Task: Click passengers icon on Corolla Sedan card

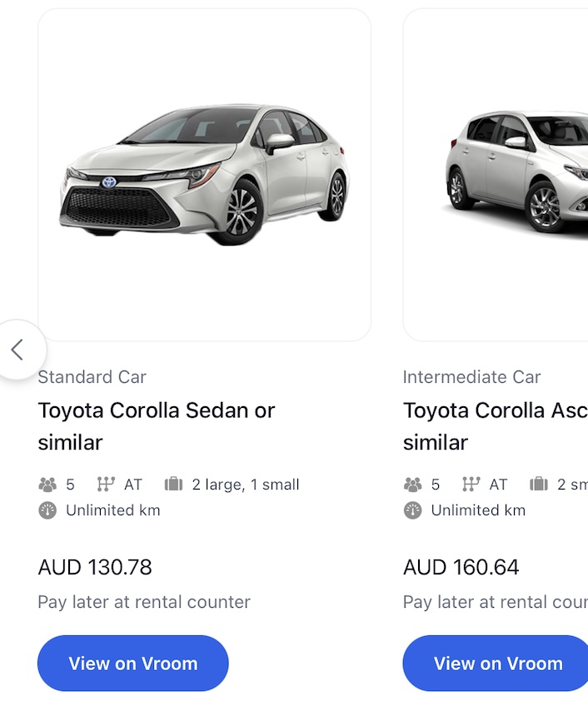Action: [x=47, y=485]
